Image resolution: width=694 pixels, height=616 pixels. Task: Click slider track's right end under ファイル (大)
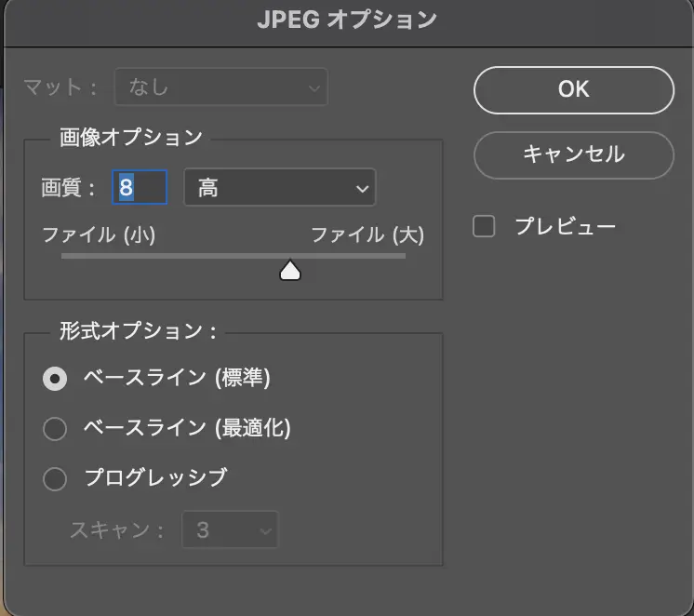coord(402,256)
